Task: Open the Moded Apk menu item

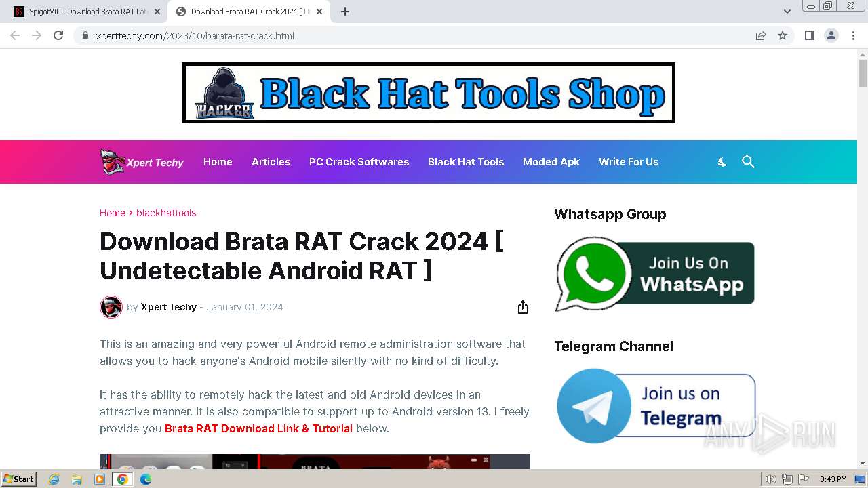Action: 551,162
